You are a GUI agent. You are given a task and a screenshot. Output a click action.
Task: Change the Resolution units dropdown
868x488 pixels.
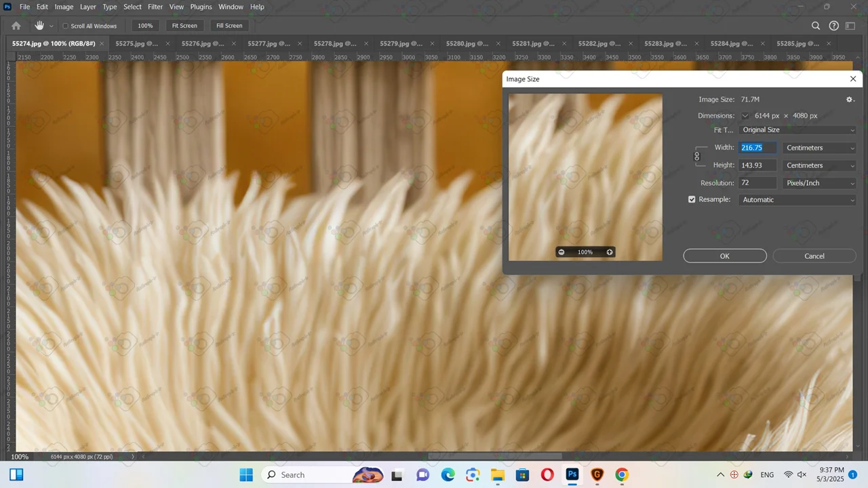point(820,183)
